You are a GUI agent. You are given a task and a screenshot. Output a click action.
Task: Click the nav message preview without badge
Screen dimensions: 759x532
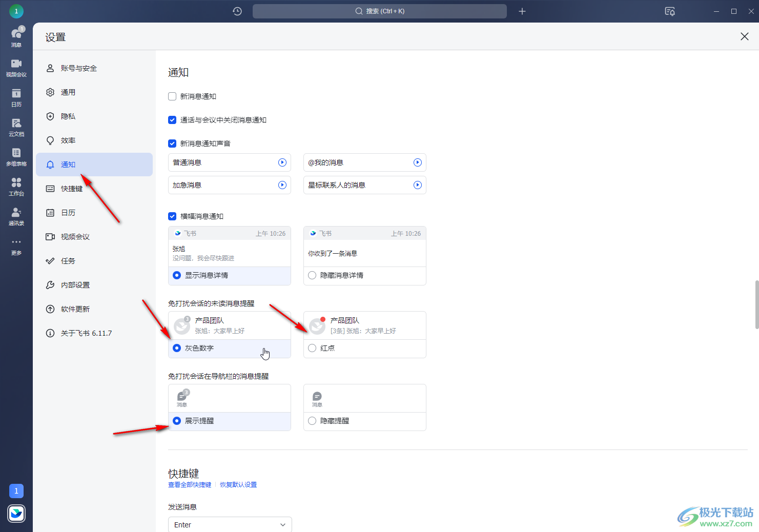pos(365,398)
